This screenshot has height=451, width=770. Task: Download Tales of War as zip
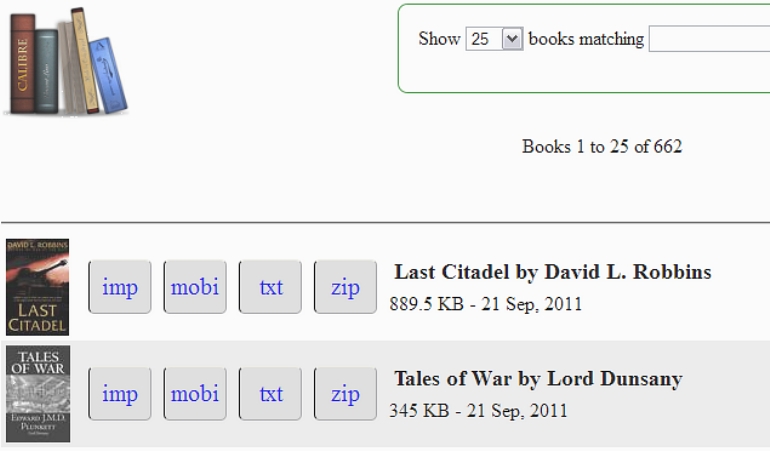point(345,394)
